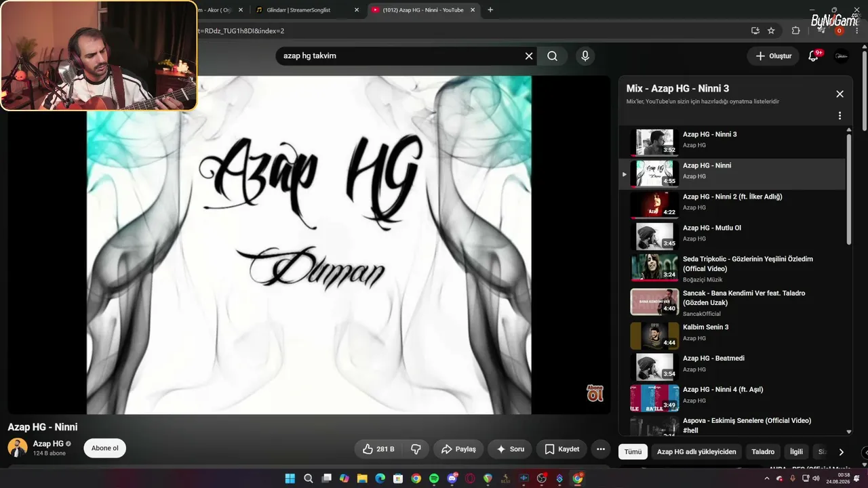Open Sancak - Bana Kendimi Ver thumbnail
This screenshot has width=868, height=488.
pos(654,302)
